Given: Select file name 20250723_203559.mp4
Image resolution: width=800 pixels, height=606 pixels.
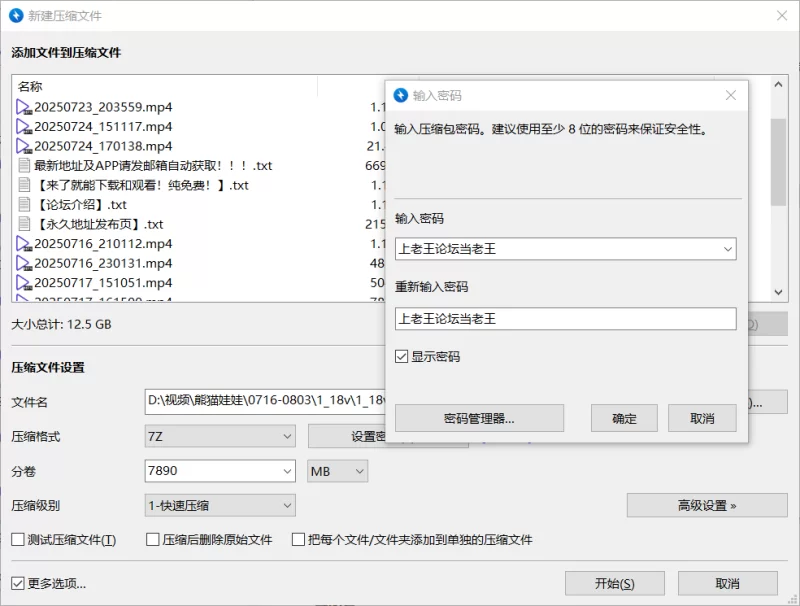Looking at the screenshot, I should click(x=103, y=107).
